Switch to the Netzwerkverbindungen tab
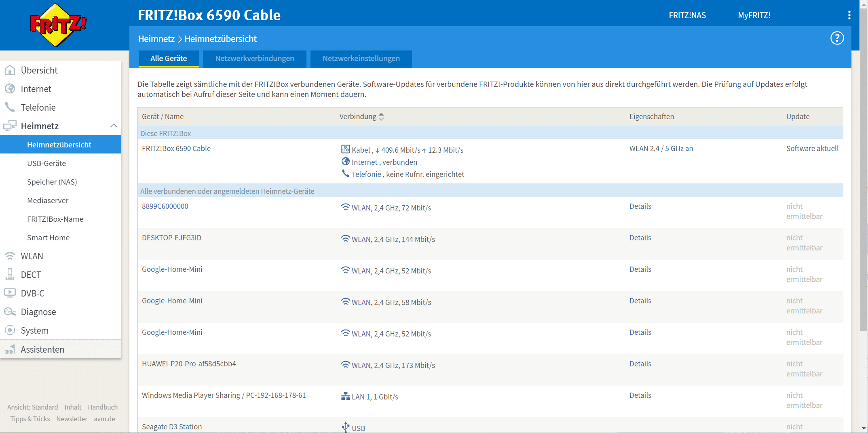 (x=254, y=59)
